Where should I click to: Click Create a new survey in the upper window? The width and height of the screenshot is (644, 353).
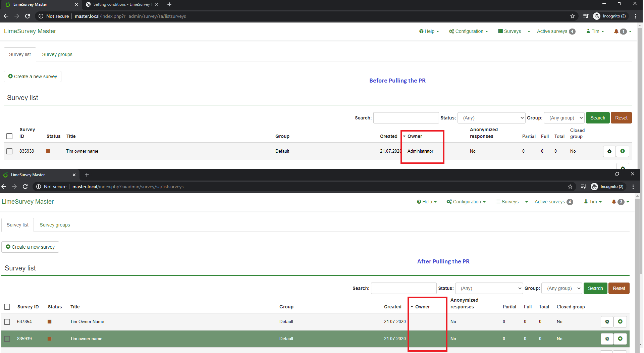tap(33, 77)
